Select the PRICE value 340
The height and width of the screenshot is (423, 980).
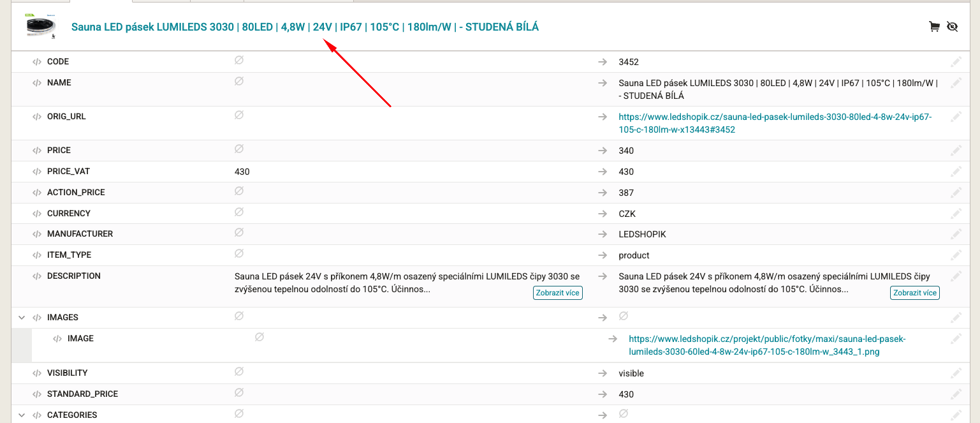click(x=626, y=151)
